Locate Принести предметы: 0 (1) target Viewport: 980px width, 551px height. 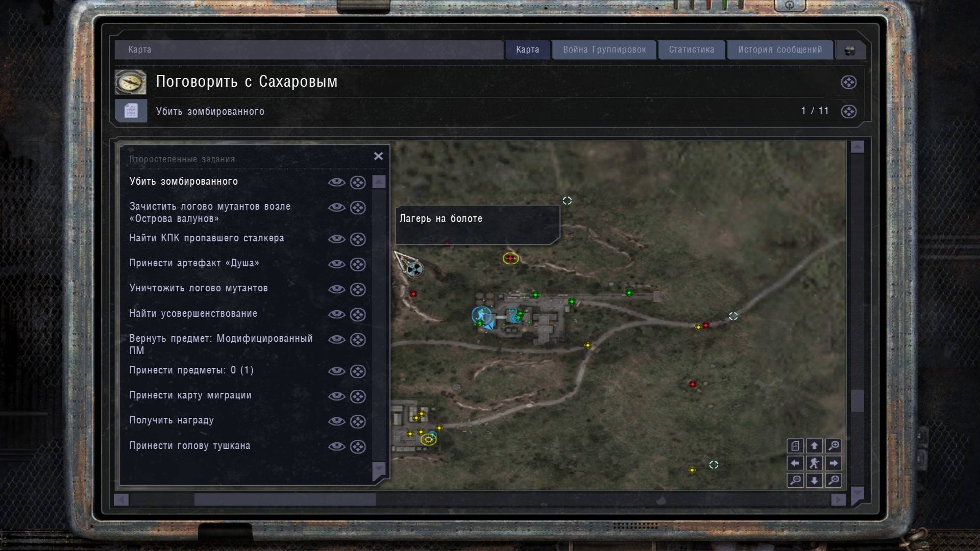[x=358, y=371]
